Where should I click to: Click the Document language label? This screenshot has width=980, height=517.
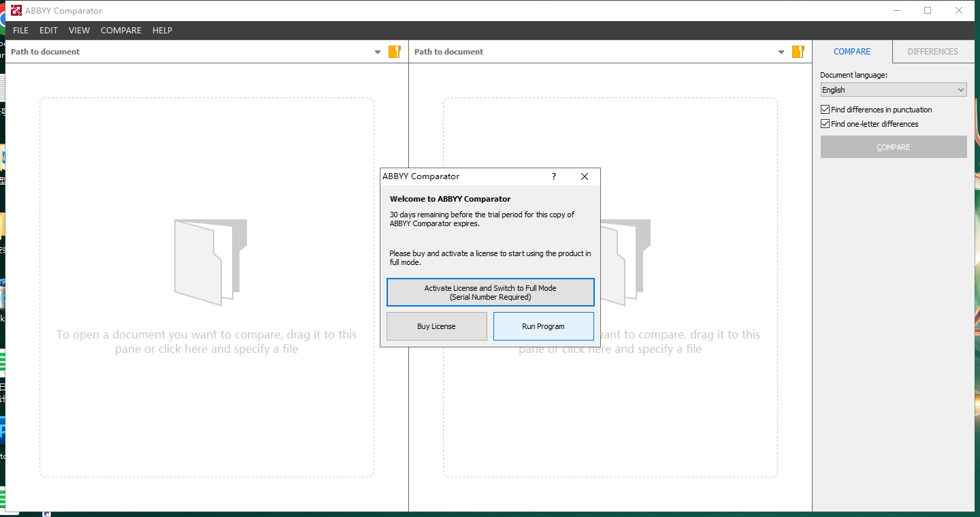point(854,75)
